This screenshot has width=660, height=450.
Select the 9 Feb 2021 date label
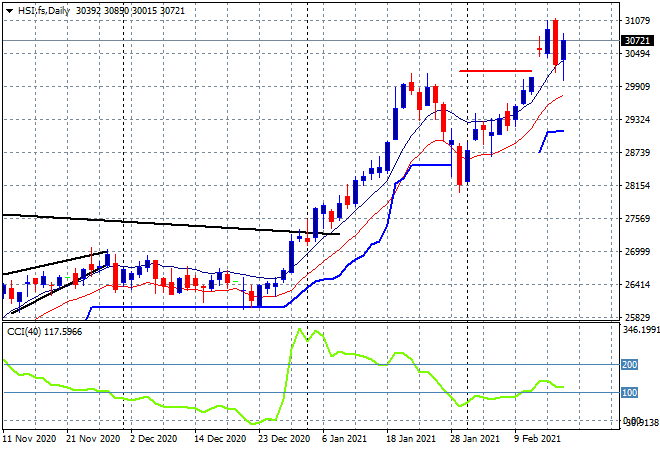click(x=538, y=439)
